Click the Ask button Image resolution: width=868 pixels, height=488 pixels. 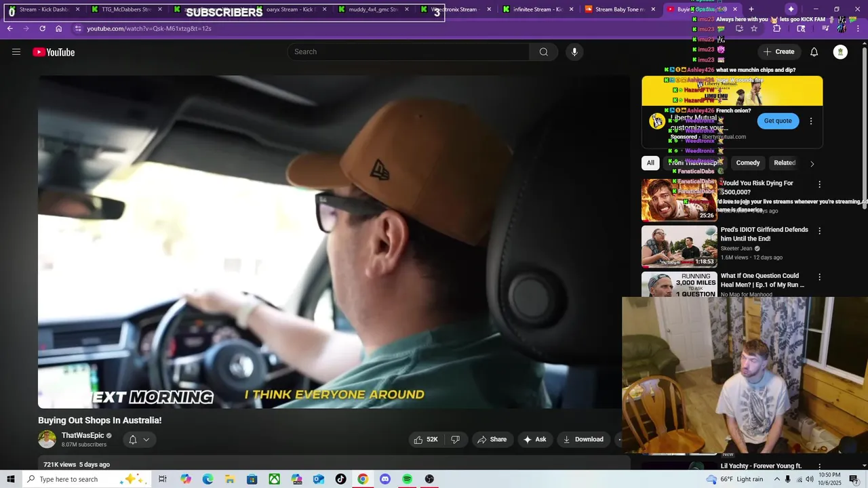(x=534, y=439)
